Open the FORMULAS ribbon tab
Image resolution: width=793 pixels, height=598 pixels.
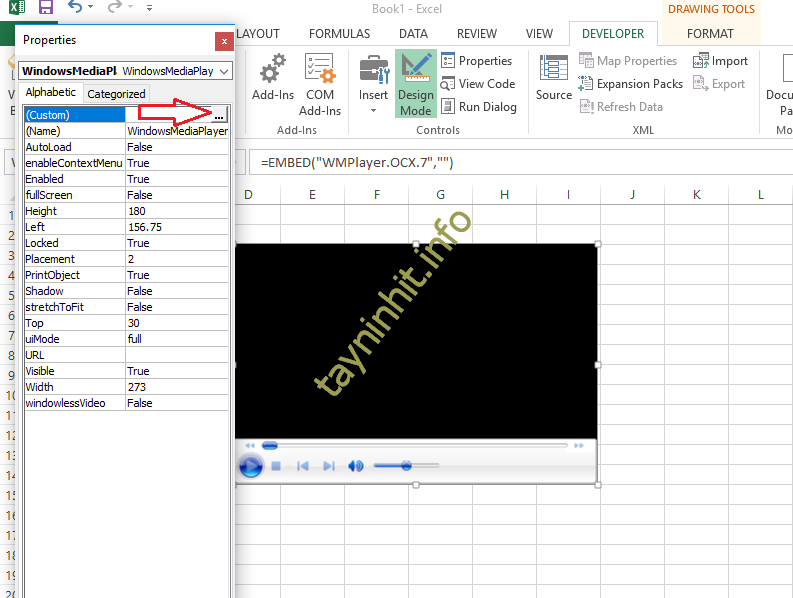(x=339, y=33)
